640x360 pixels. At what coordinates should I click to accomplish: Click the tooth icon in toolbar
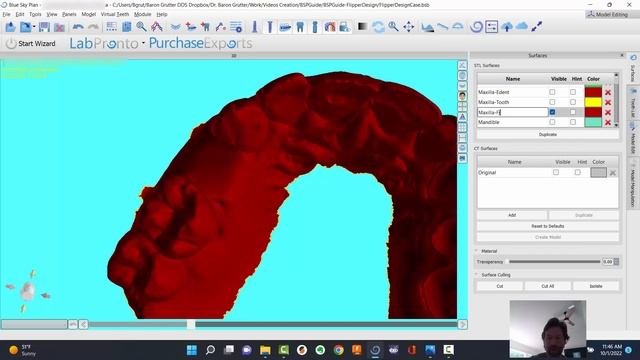[300, 27]
